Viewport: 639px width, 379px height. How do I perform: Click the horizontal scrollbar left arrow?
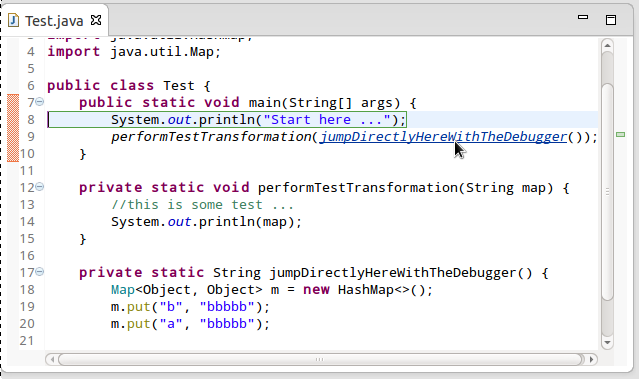click(52, 359)
